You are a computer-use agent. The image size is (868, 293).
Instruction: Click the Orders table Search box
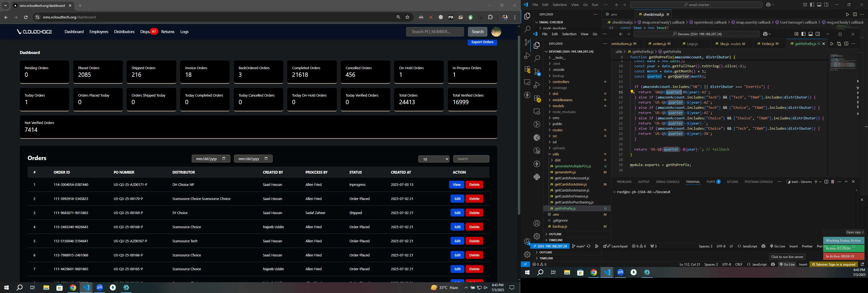coord(471,159)
